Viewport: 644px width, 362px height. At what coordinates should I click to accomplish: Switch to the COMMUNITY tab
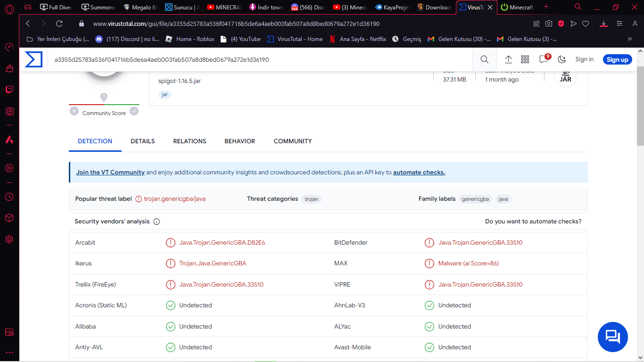(x=293, y=141)
